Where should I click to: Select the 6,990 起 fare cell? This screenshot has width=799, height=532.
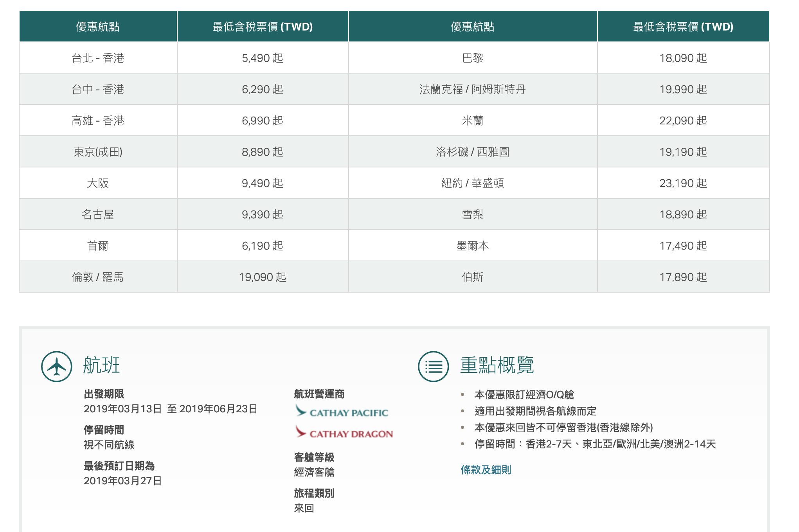263,120
